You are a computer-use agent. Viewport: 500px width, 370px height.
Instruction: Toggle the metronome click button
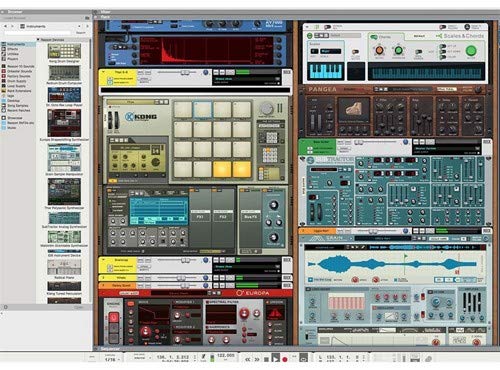203,357
